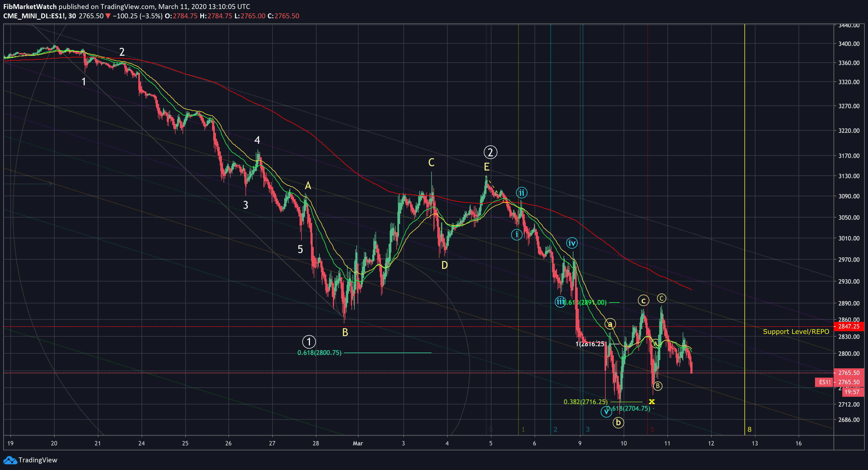This screenshot has height=470, width=868.
Task: Click the yellow circled capital B marker
Action: pyautogui.click(x=657, y=386)
